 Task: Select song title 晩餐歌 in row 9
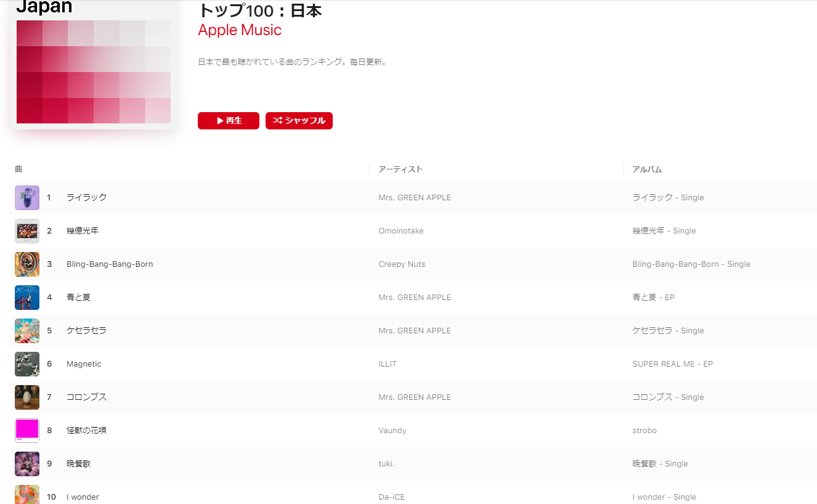(x=79, y=464)
